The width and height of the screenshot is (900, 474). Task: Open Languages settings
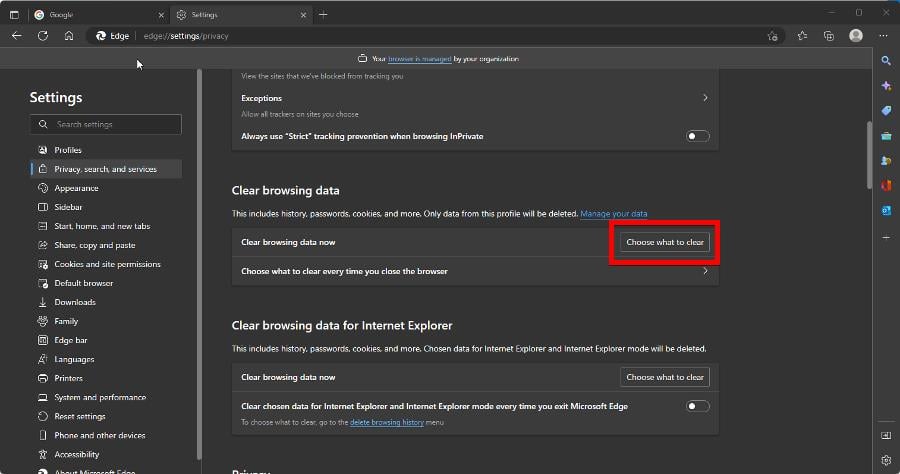click(106, 359)
